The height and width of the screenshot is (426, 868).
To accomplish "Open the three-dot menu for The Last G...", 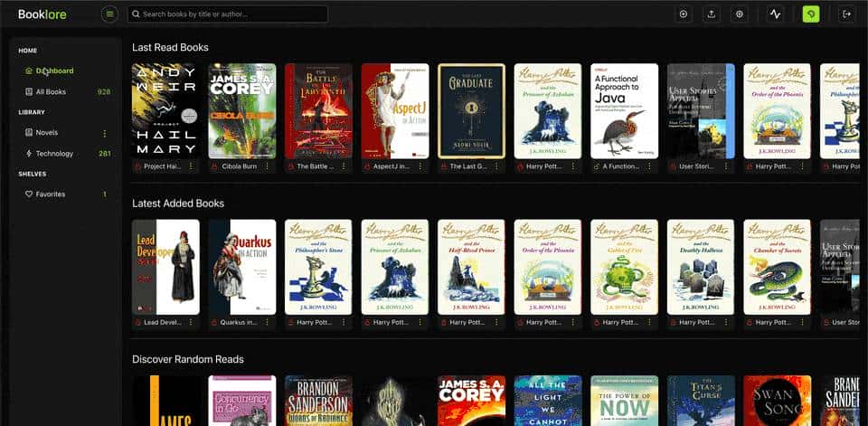I will pyautogui.click(x=496, y=166).
